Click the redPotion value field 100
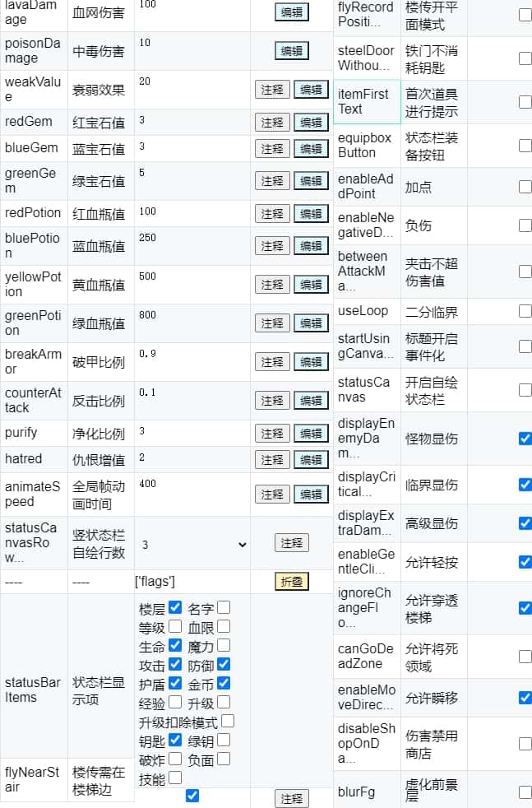This screenshot has width=532, height=808. point(192,213)
